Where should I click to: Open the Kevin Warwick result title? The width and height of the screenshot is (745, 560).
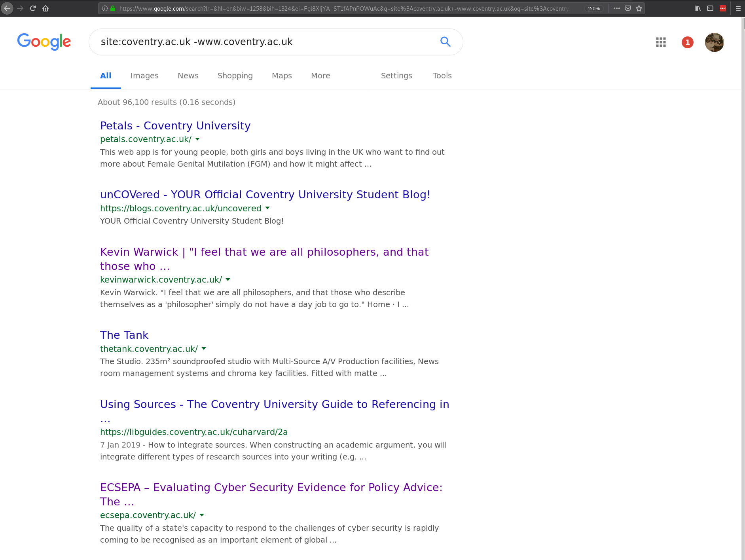point(264,259)
